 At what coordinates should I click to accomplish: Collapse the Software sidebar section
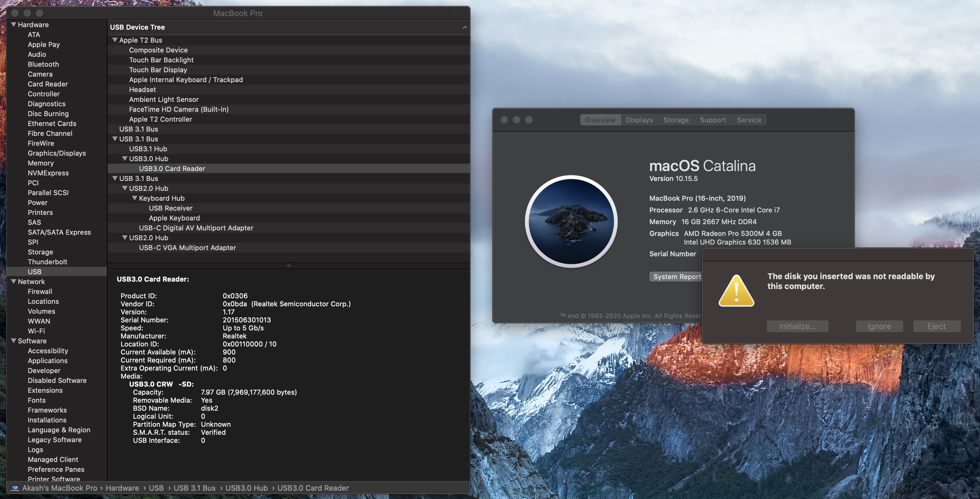(x=14, y=341)
